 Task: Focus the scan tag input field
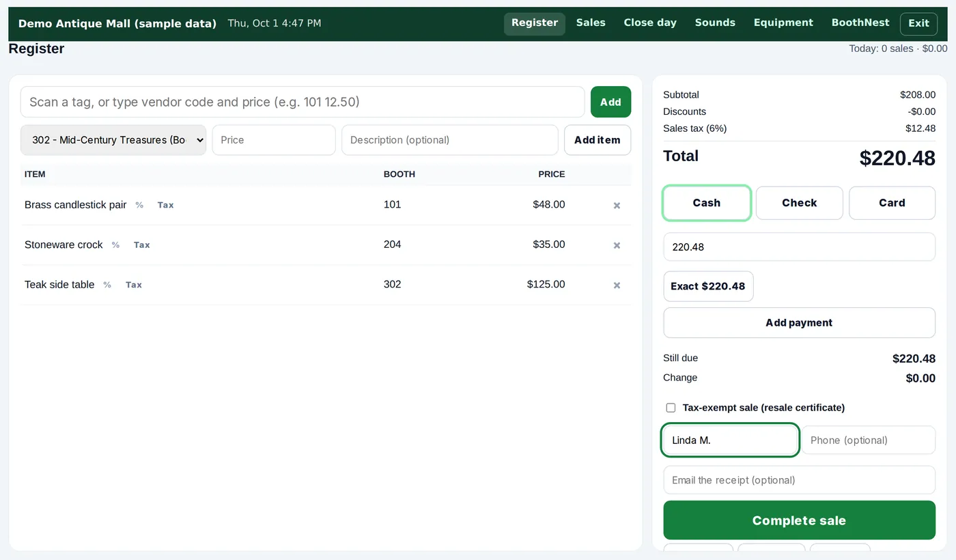pos(303,102)
